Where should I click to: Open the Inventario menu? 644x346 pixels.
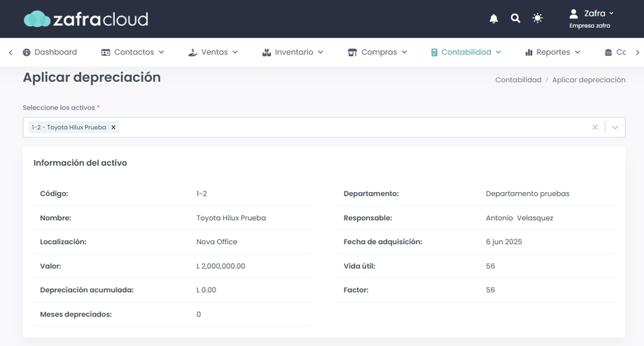point(293,52)
